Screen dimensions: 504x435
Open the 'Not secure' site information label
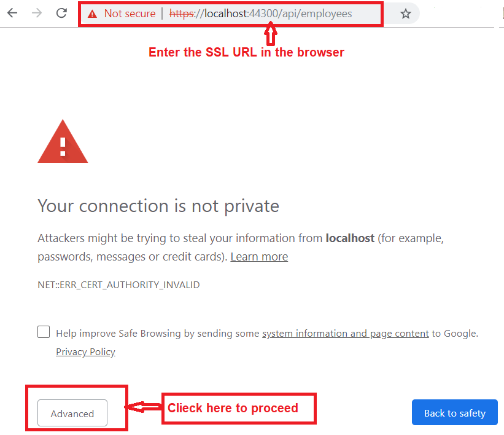(130, 14)
